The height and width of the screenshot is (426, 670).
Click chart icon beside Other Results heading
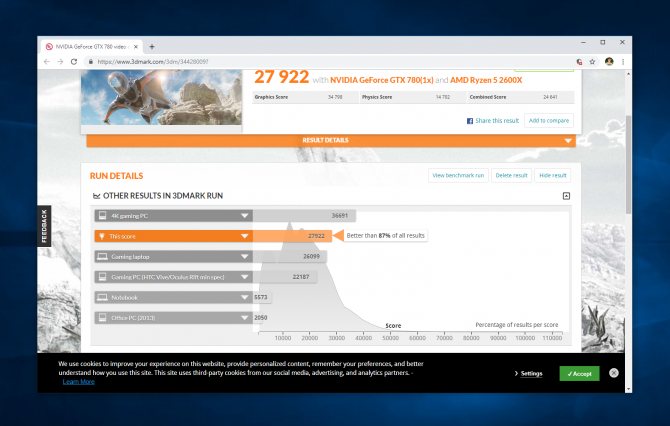tap(97, 196)
